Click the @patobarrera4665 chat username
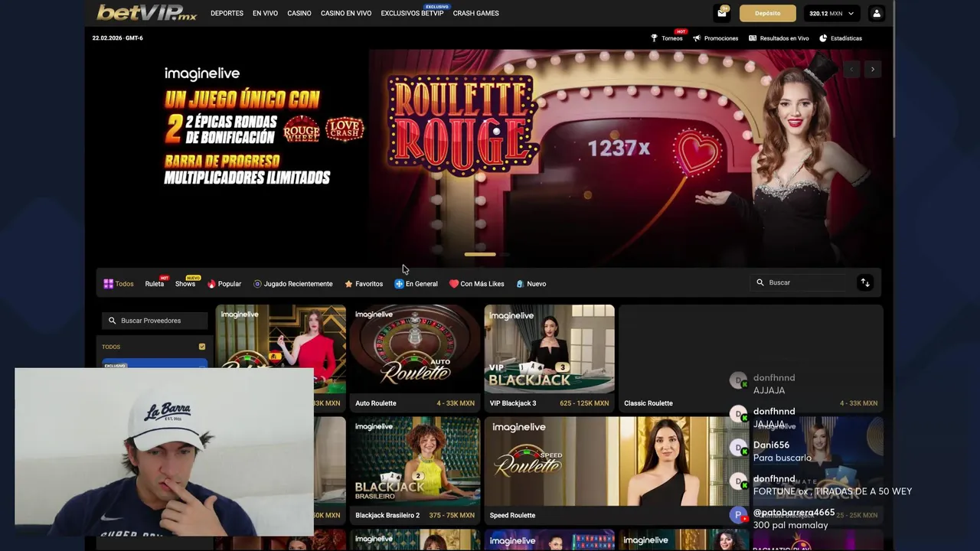 [x=794, y=512]
